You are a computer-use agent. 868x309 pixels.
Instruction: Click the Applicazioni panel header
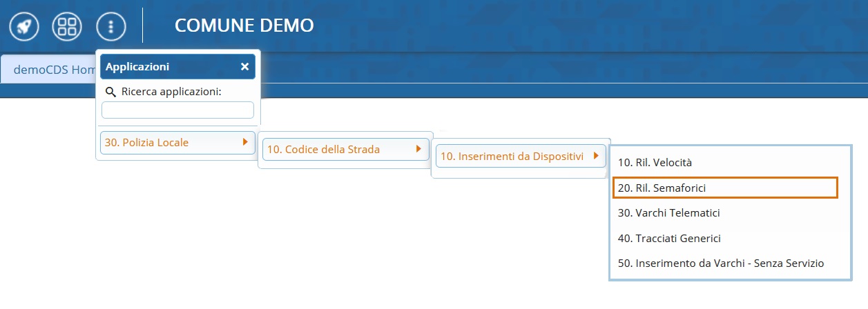(x=166, y=67)
